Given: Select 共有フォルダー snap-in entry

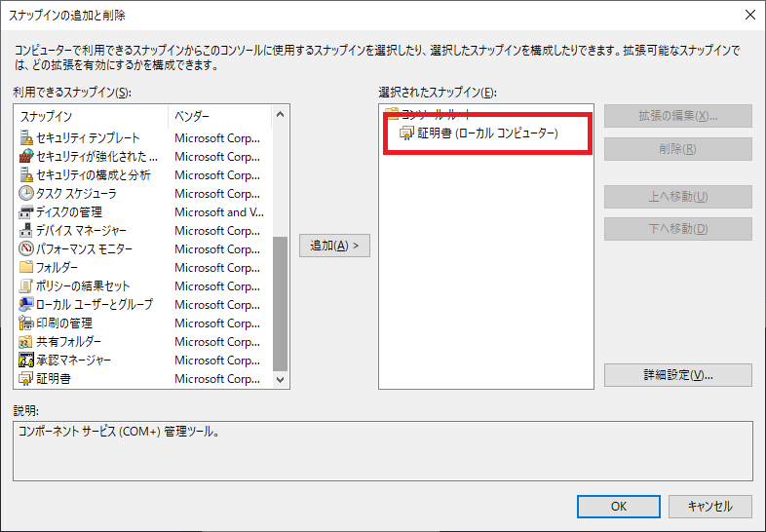Looking at the screenshot, I should (x=68, y=342).
